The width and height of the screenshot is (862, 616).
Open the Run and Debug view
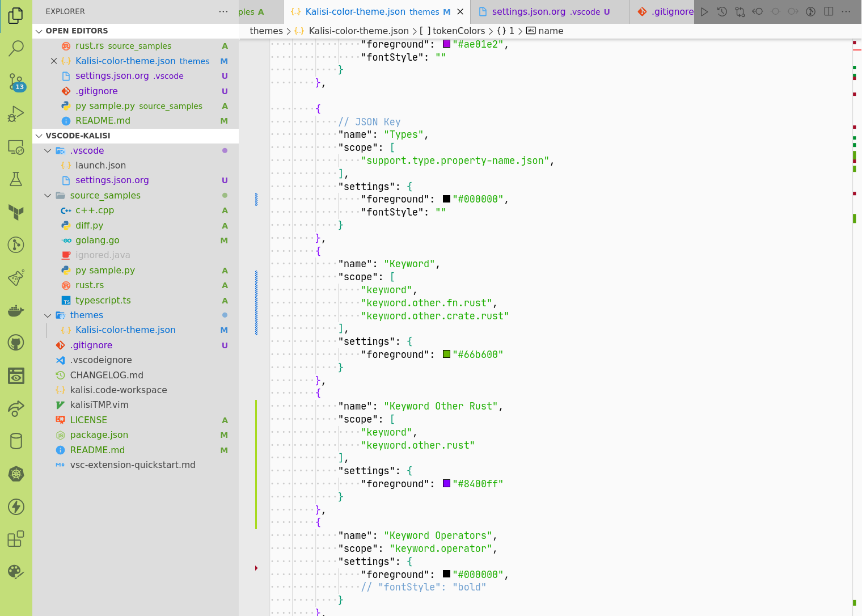[16, 114]
